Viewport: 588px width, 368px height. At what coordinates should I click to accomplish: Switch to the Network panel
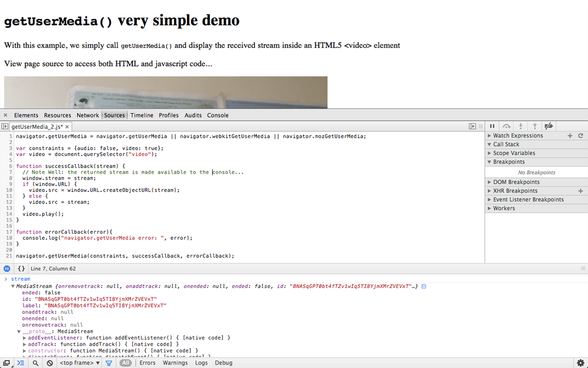pos(88,115)
